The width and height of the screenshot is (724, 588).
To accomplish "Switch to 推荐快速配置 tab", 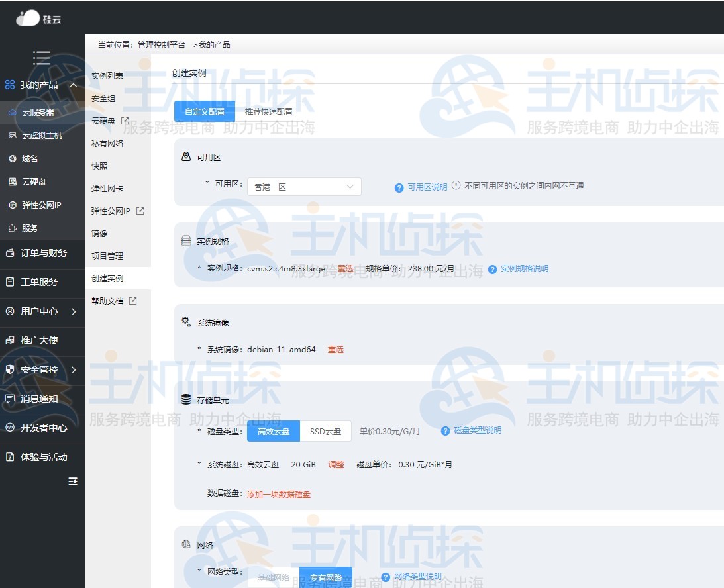I will pyautogui.click(x=268, y=111).
